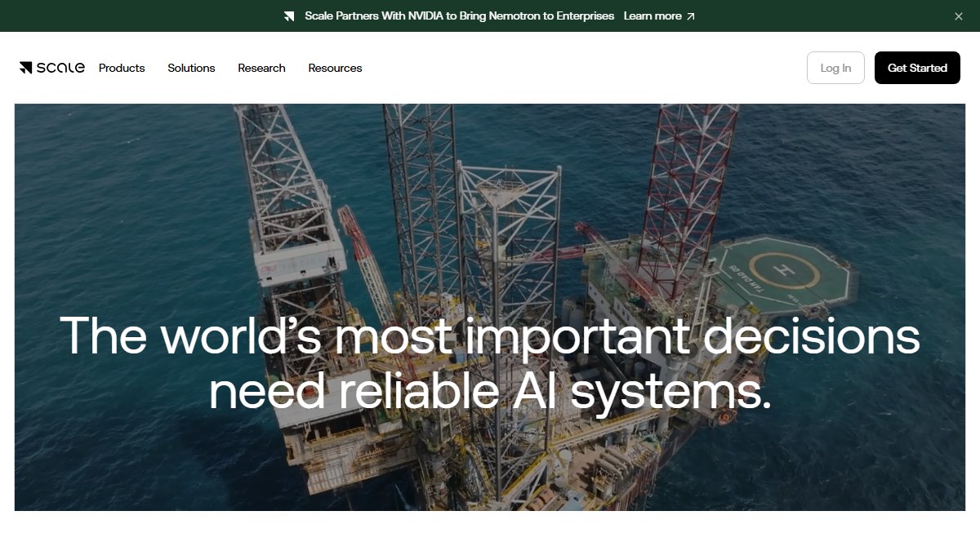Click the hero headline about reliable AI systems
The height and width of the screenshot is (551, 980).
[x=490, y=363]
